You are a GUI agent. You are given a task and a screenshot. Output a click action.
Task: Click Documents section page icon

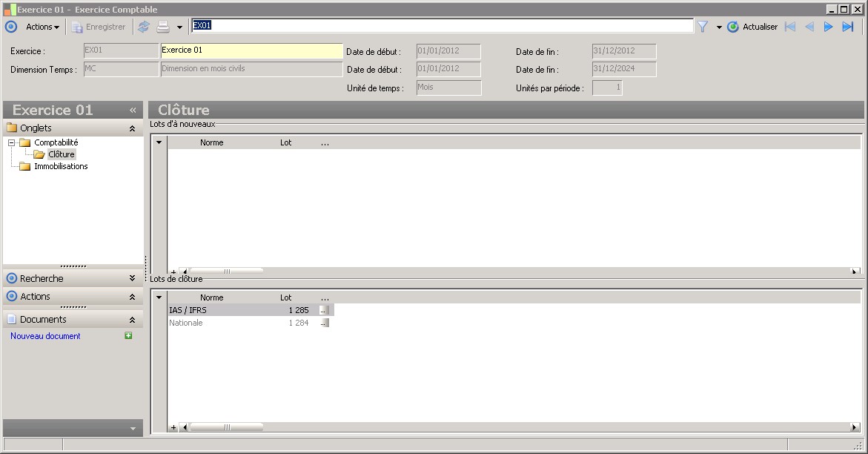click(x=12, y=319)
